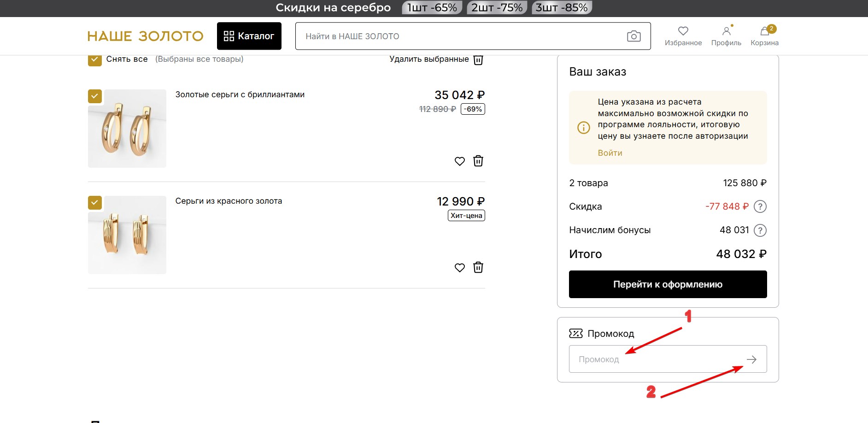Click trash icon beside Удалить выбранные
Image resolution: width=868 pixels, height=423 pixels.
[478, 60]
